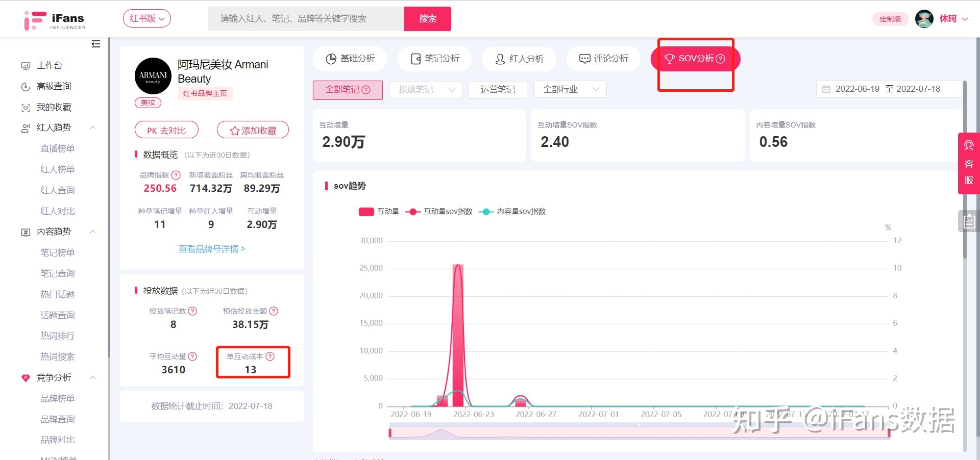Click the help icon next to 品牌指数
Screen dimensions: 980x460
pos(176,175)
